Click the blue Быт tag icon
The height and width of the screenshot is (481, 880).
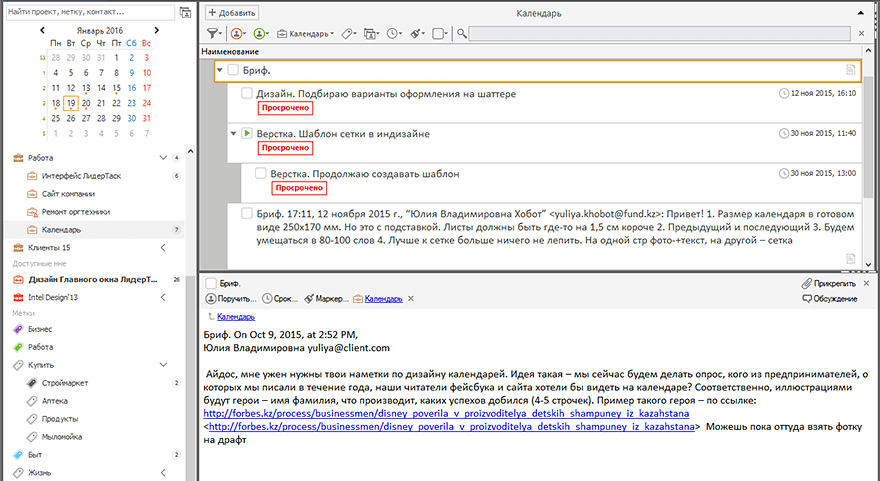click(18, 455)
